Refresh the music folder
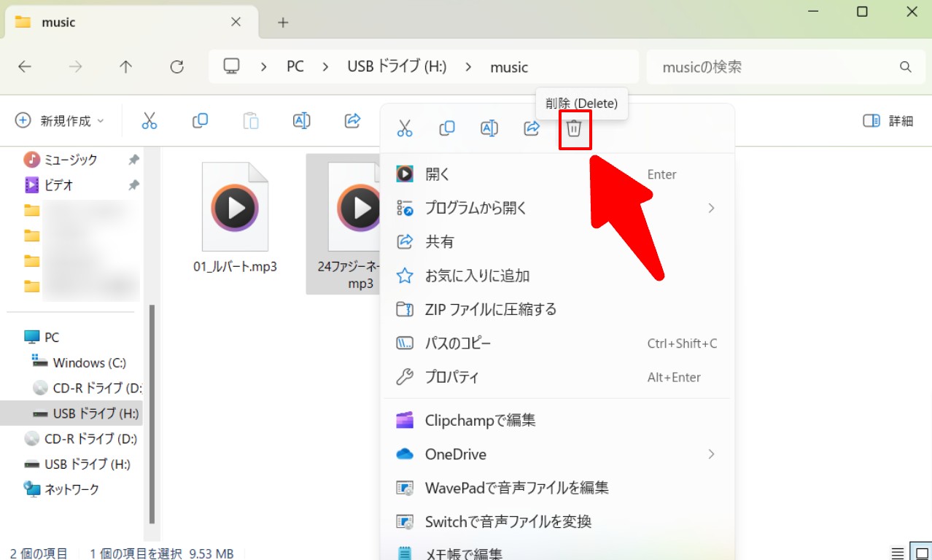932x560 pixels. tap(176, 67)
